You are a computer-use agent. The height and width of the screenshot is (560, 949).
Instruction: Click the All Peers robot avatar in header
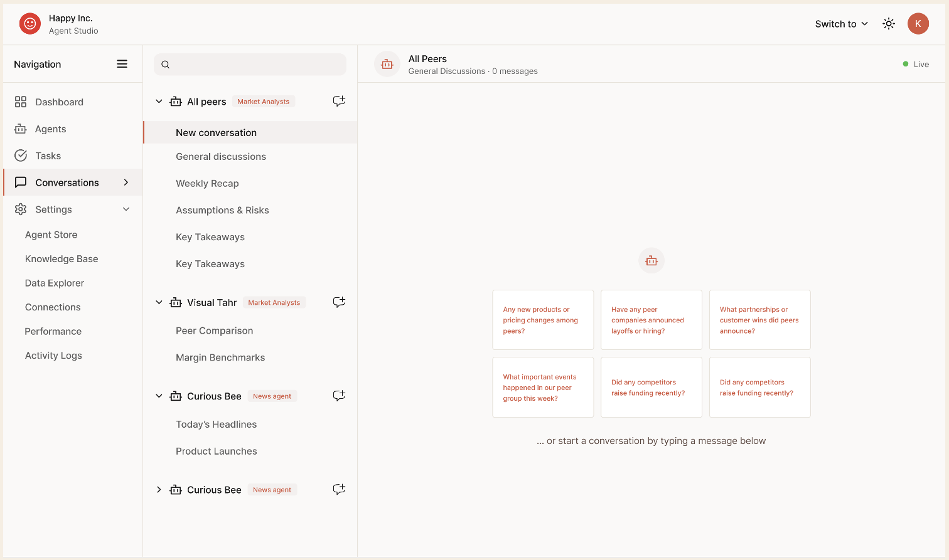click(387, 63)
